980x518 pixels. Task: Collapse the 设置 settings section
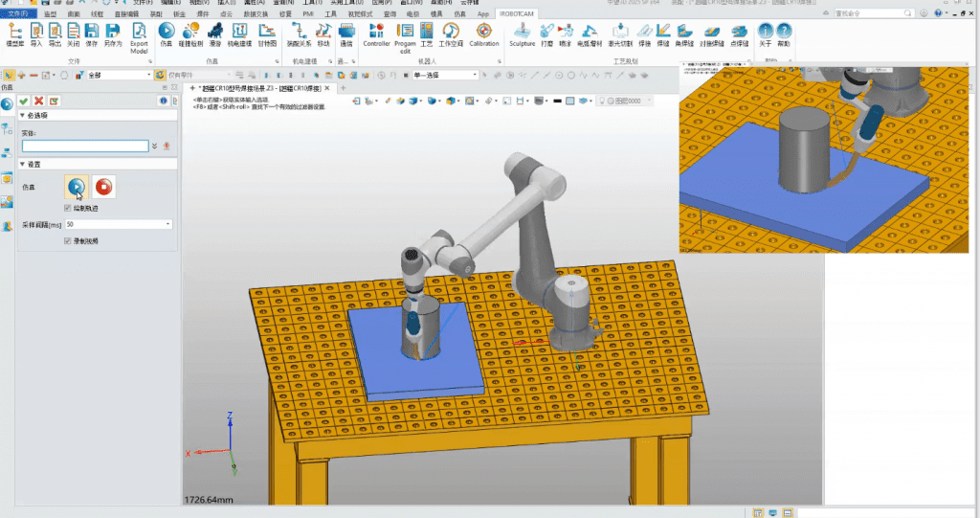(22, 164)
